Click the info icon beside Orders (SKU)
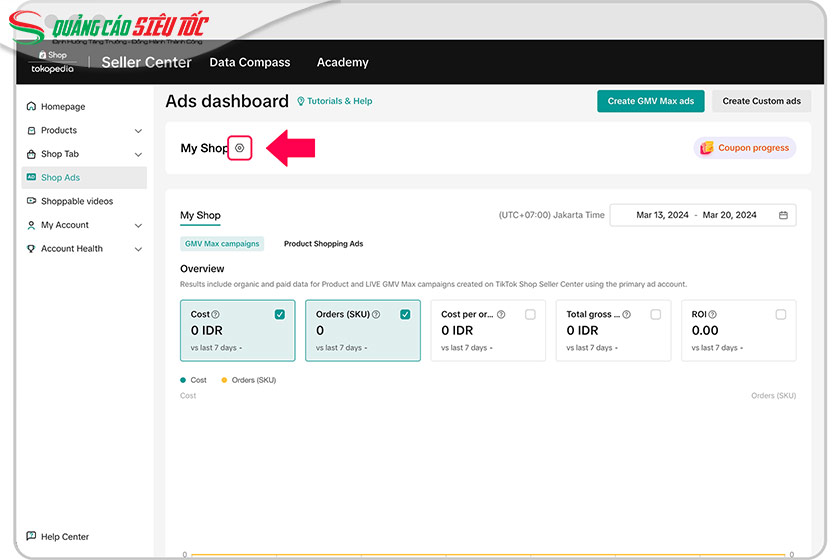 [x=376, y=314]
